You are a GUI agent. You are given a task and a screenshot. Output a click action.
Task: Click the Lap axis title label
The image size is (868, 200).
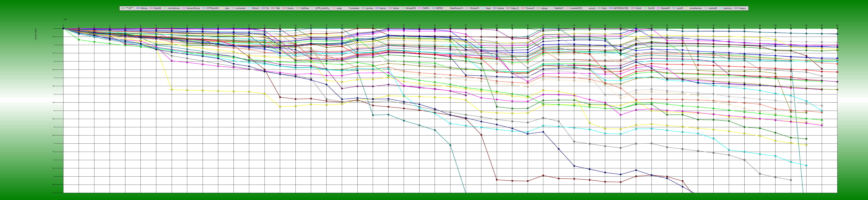point(65,19)
